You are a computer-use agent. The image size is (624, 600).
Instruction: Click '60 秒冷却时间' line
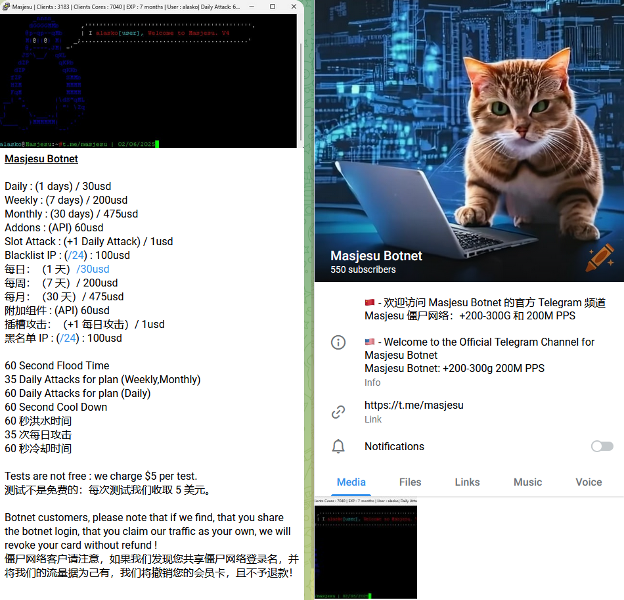(x=38, y=449)
